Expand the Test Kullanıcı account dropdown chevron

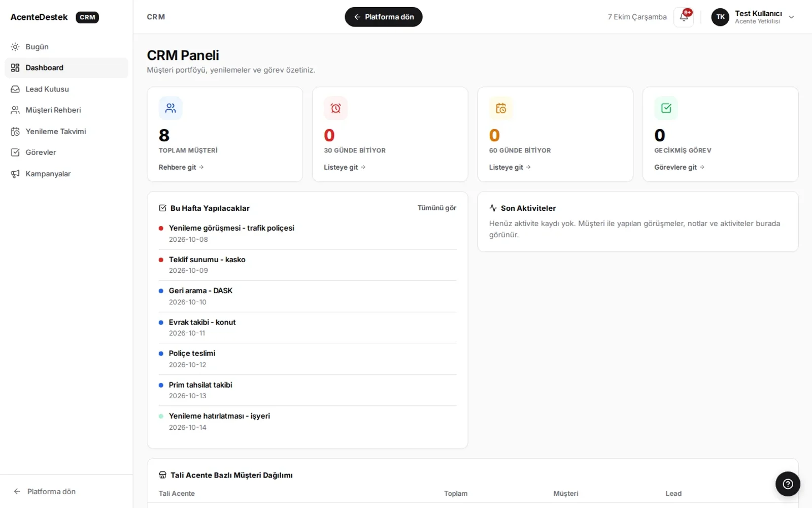pos(791,17)
